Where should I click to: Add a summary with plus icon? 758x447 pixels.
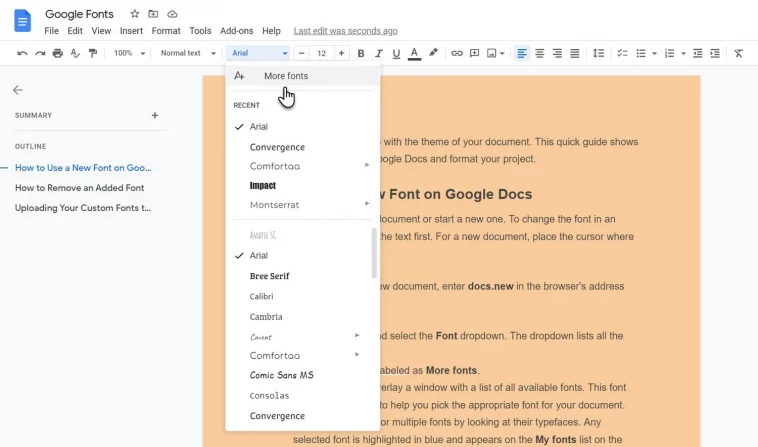tap(155, 115)
